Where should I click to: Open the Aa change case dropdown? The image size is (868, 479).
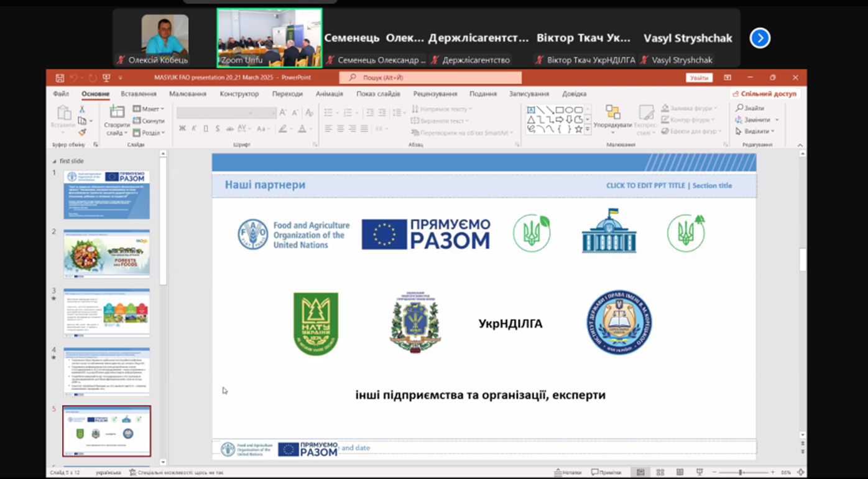pos(264,129)
